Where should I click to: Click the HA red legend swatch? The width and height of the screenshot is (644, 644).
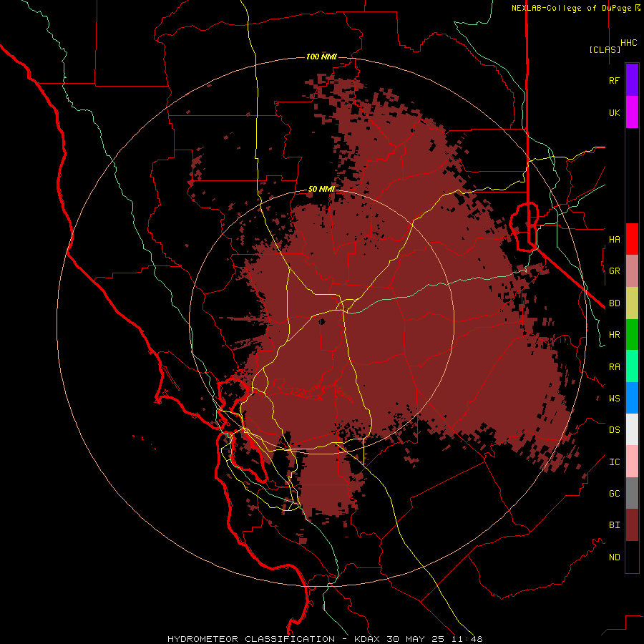tap(632, 239)
